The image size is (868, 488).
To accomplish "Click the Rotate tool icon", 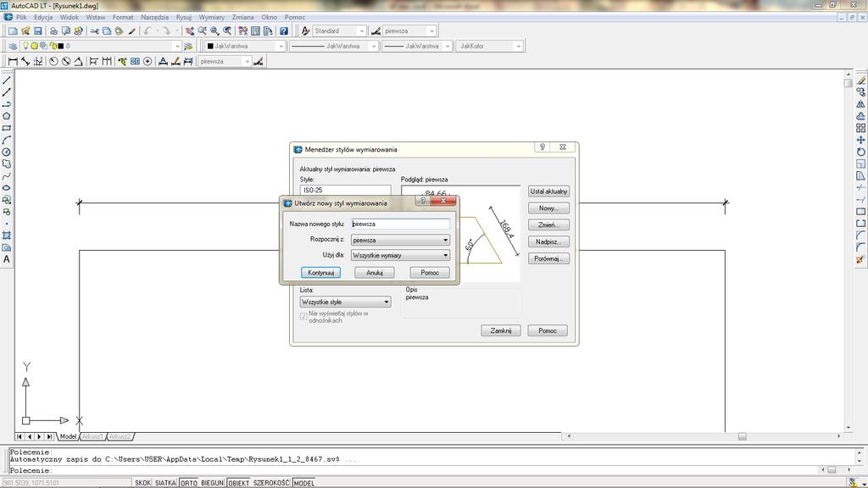I will point(861,152).
